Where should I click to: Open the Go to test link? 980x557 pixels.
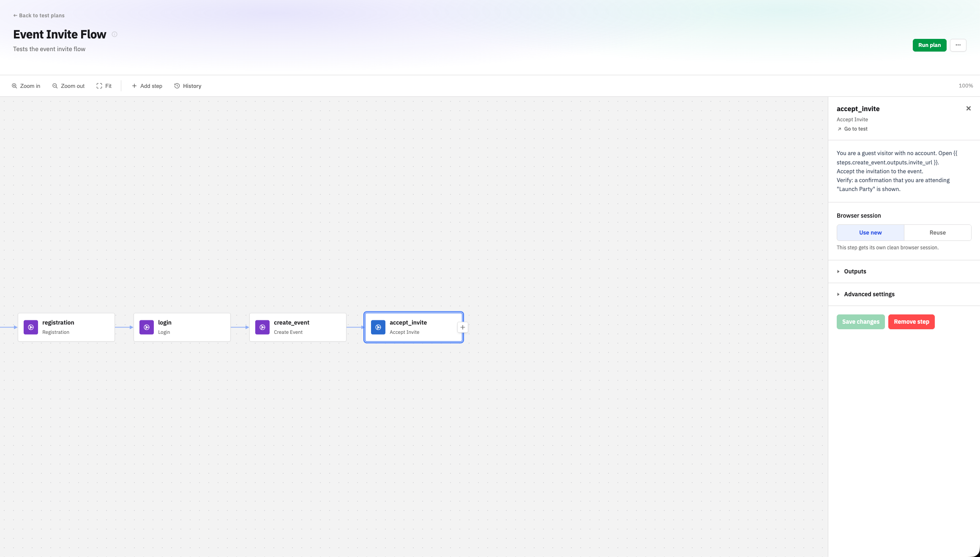(x=852, y=129)
